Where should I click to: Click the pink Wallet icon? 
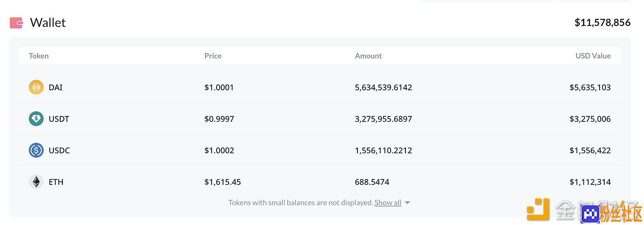[16, 23]
